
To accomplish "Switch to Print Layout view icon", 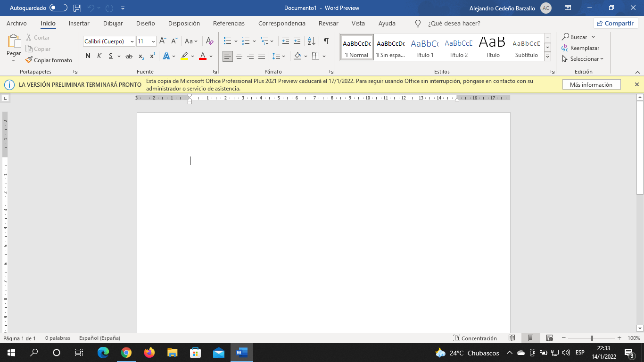I will coord(530,338).
